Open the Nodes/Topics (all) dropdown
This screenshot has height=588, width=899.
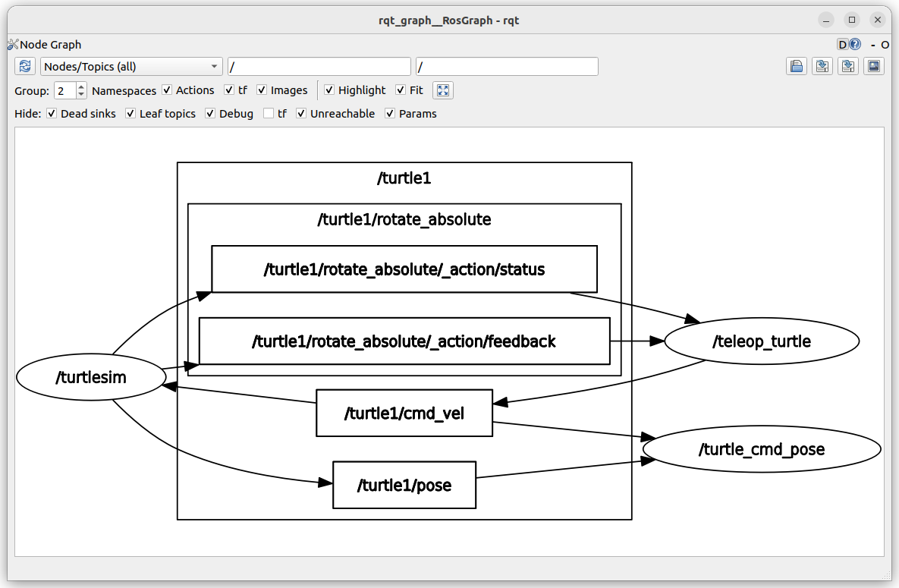click(x=131, y=67)
